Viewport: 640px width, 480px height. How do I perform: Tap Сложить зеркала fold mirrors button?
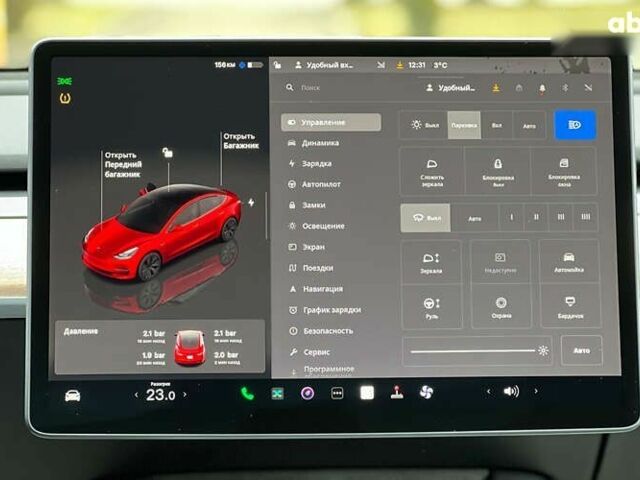432,172
